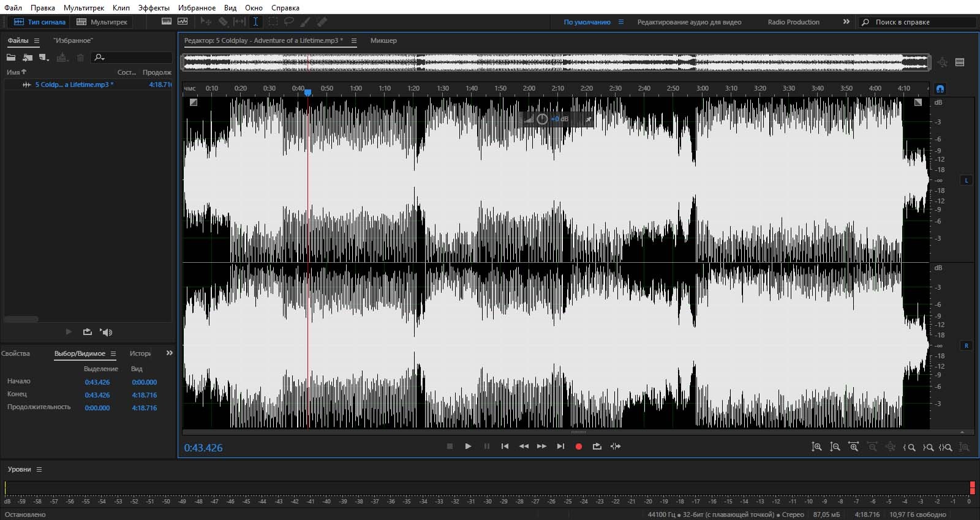Click selection Продолжительность value 0:00.000
980x520 pixels.
pyautogui.click(x=97, y=408)
